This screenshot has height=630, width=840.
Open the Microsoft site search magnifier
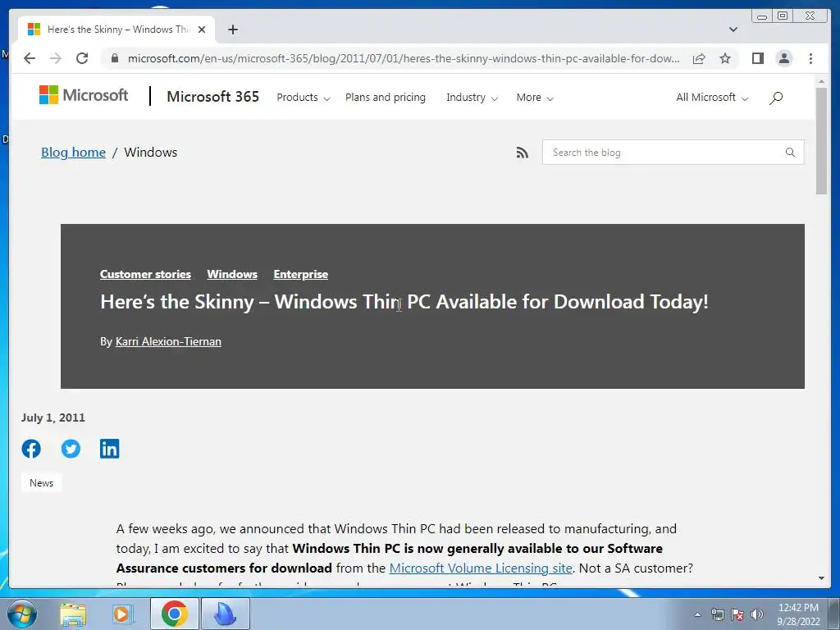click(x=776, y=98)
